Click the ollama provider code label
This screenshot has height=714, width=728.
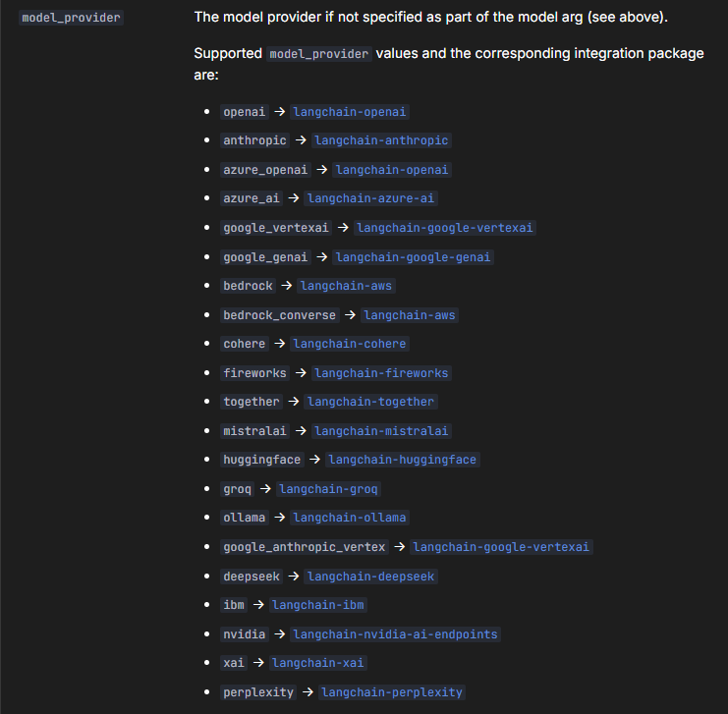click(245, 518)
